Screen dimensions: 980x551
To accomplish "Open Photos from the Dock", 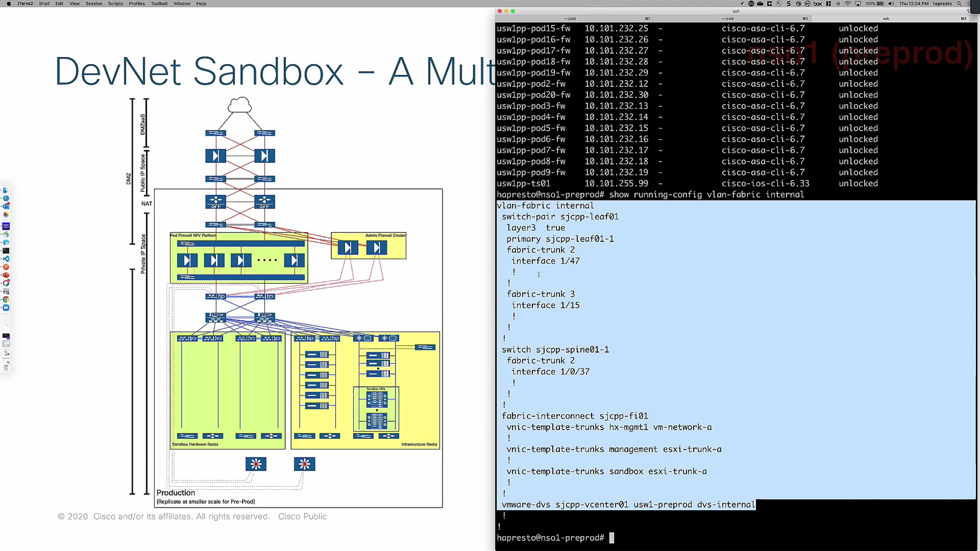I will click(6, 215).
